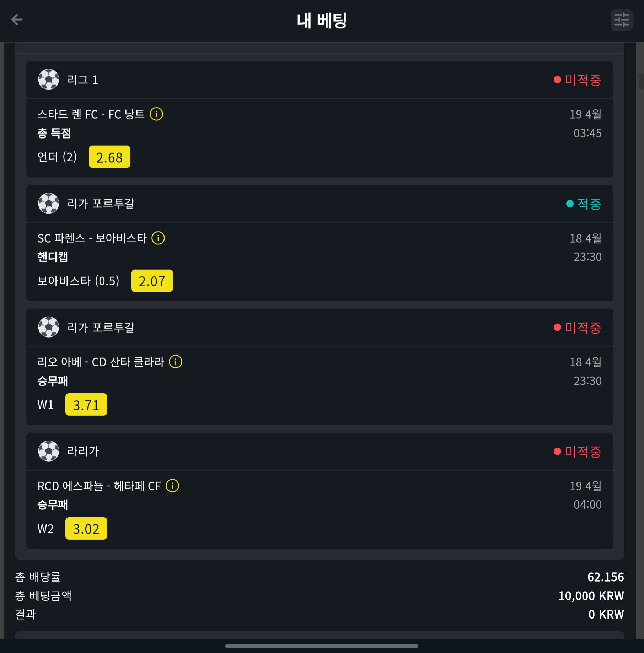This screenshot has height=653, width=644.
Task: Tap the 2.07 odds for 보아비스타 (0.5)
Action: pyautogui.click(x=152, y=281)
